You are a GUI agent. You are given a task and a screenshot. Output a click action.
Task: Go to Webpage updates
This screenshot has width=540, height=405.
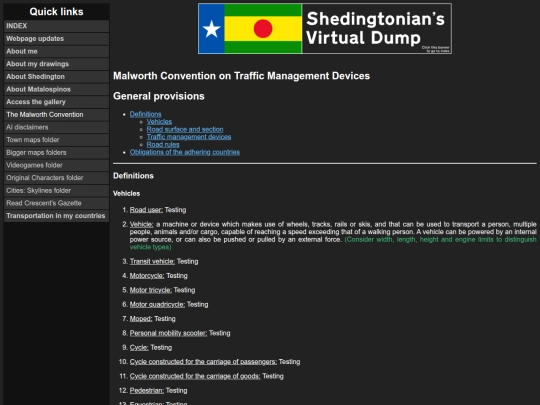56,39
